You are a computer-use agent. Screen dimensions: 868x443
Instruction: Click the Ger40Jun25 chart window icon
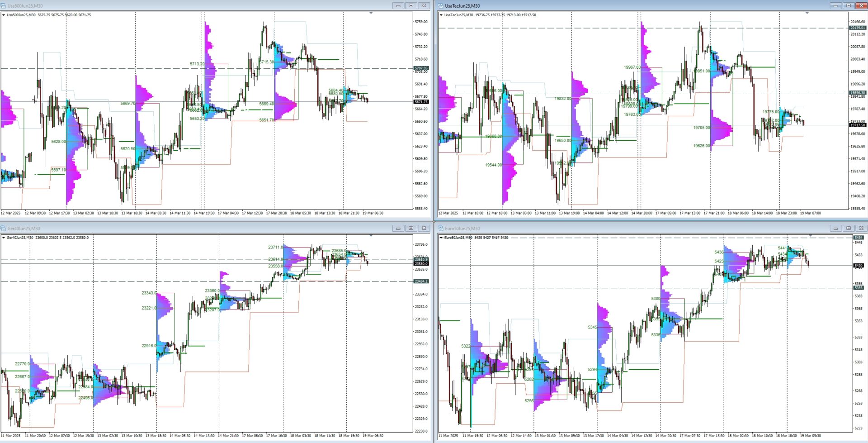pos(4,229)
